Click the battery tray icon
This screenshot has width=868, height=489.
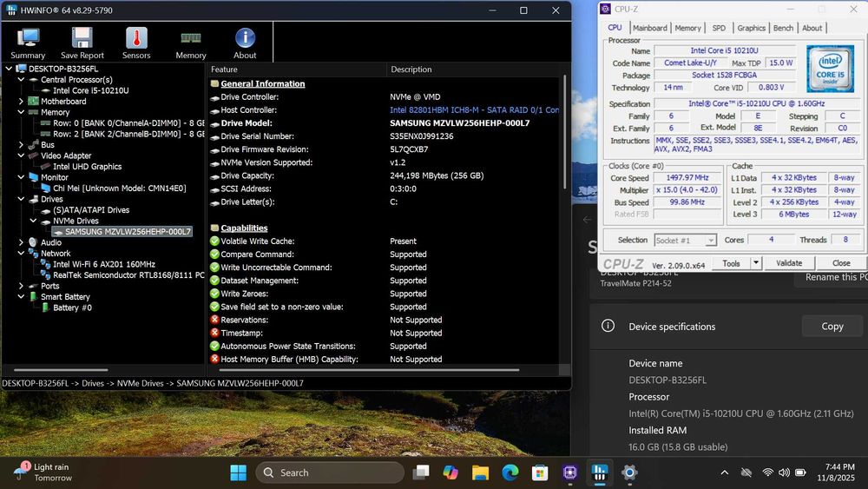pyautogui.click(x=800, y=472)
